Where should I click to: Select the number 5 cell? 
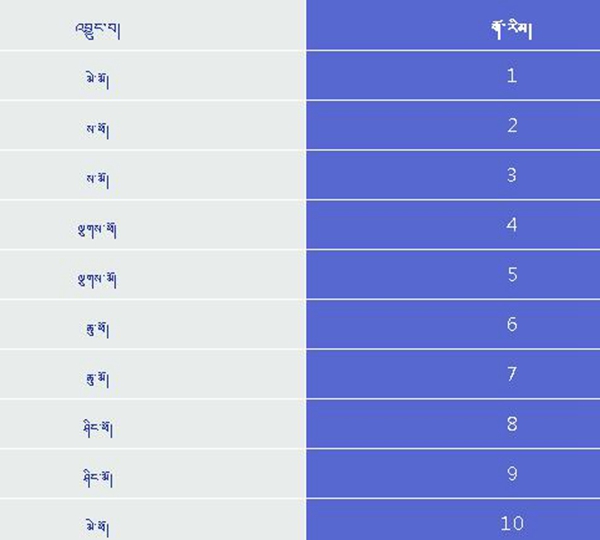click(453, 274)
